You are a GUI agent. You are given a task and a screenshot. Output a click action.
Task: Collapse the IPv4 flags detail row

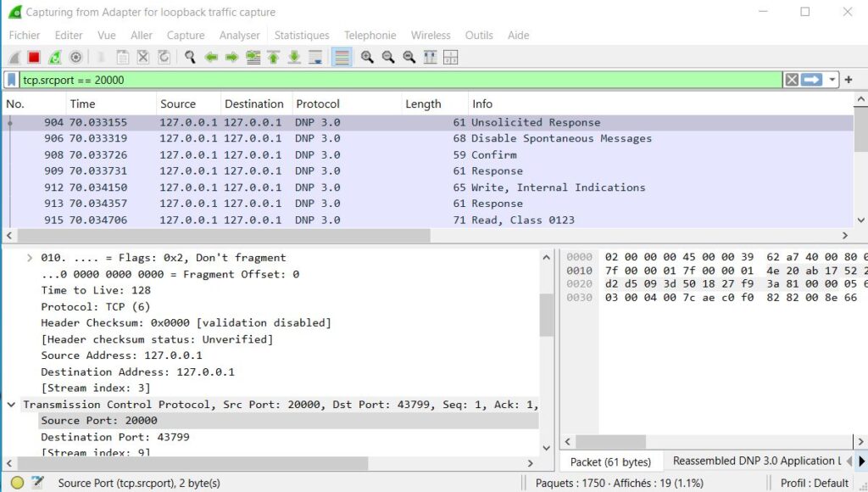(x=30, y=257)
